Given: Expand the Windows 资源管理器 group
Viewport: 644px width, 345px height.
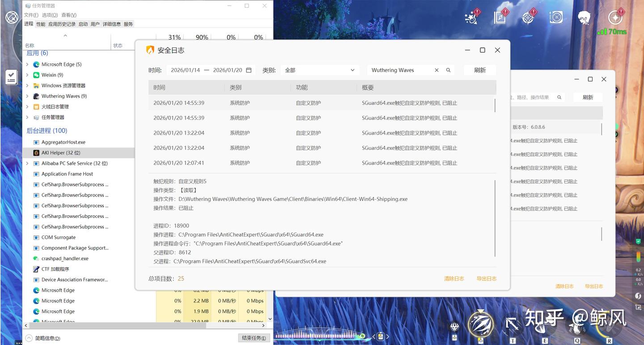Looking at the screenshot, I should coord(27,85).
